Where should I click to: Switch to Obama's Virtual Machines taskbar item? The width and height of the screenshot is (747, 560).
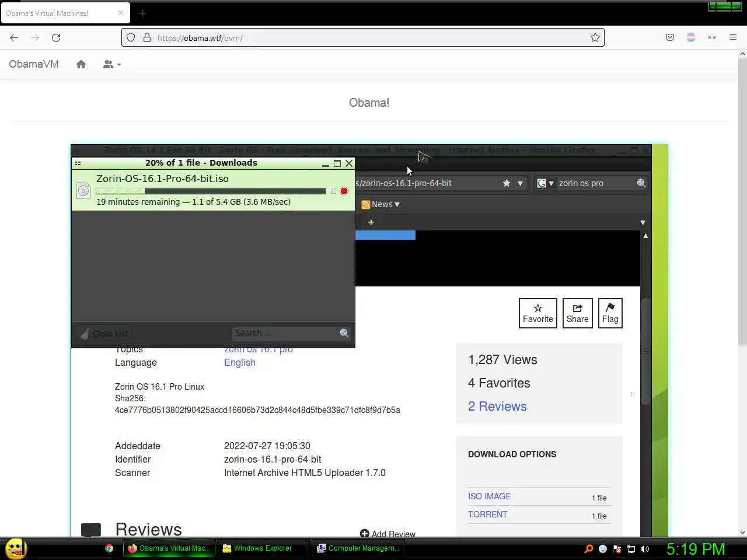[x=169, y=548]
